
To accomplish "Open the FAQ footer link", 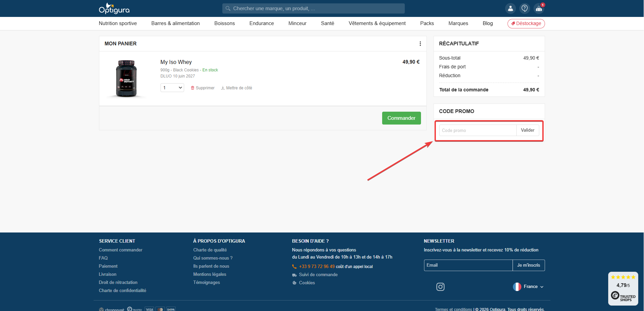I will coord(103,258).
